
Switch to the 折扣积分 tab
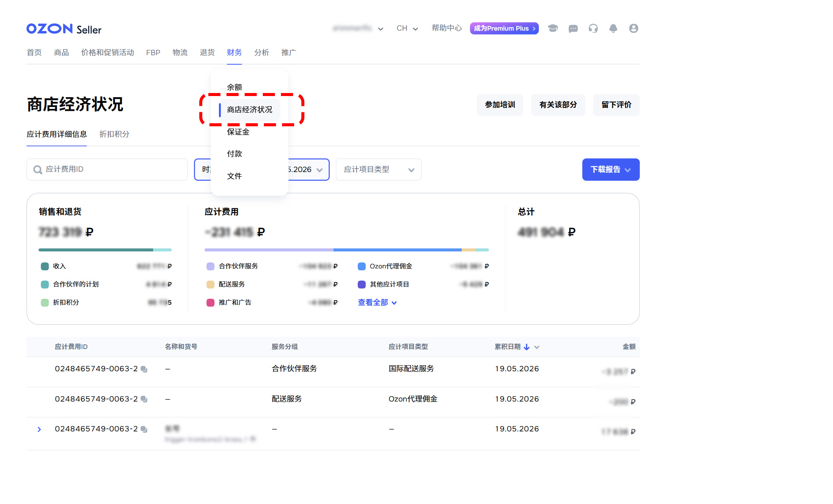pyautogui.click(x=114, y=134)
